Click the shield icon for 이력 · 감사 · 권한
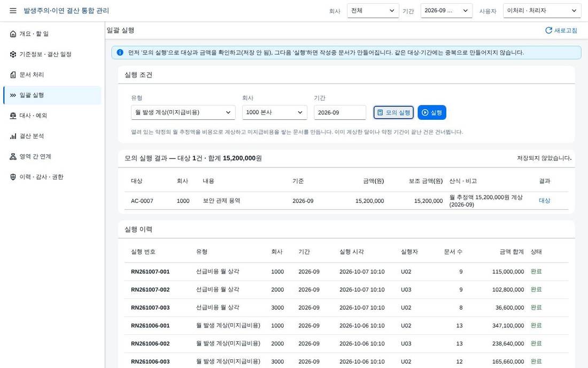Viewport: 588px width, 368px height. (x=13, y=177)
